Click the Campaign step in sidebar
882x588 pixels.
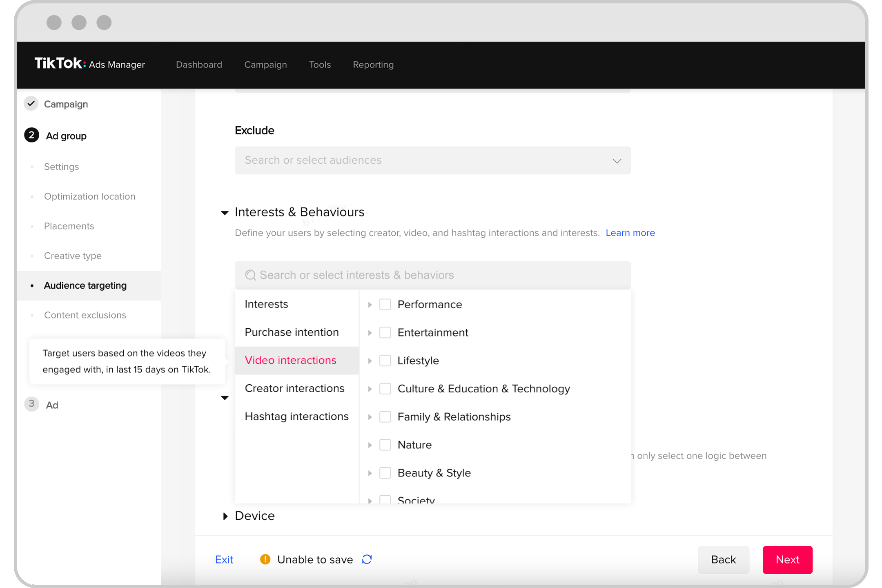tap(66, 104)
